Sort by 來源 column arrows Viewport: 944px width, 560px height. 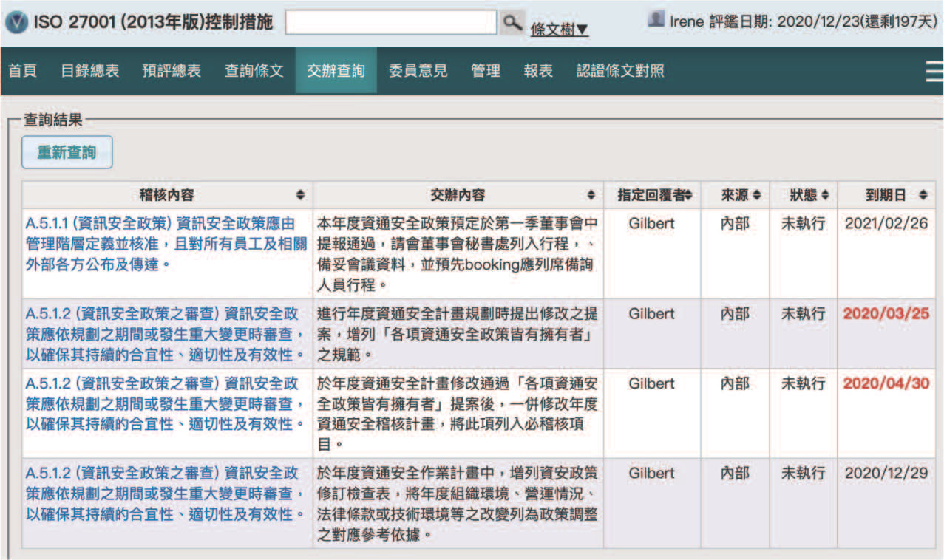[x=756, y=195]
